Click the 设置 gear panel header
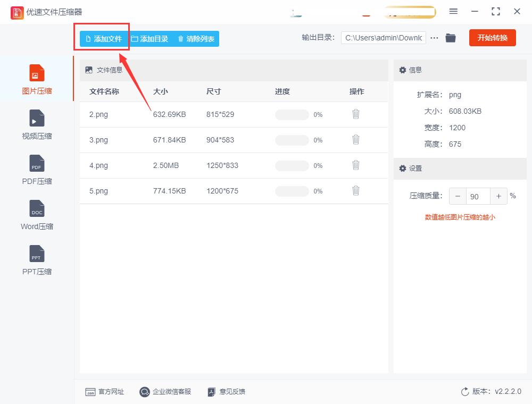 click(411, 169)
